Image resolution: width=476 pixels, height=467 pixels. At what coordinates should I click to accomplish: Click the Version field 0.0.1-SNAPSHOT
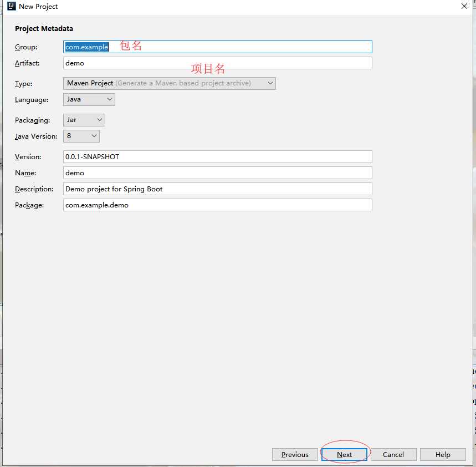[217, 157]
